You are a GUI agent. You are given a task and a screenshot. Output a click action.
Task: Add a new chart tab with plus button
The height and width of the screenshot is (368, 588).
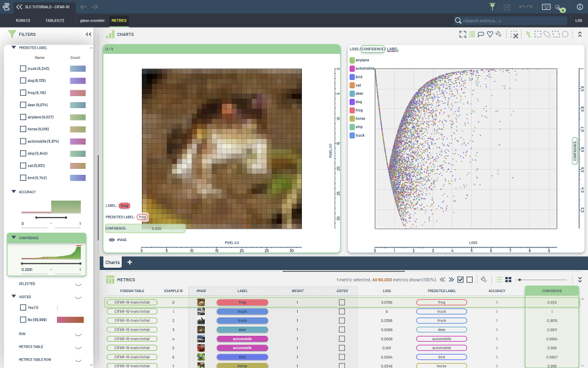click(x=130, y=262)
